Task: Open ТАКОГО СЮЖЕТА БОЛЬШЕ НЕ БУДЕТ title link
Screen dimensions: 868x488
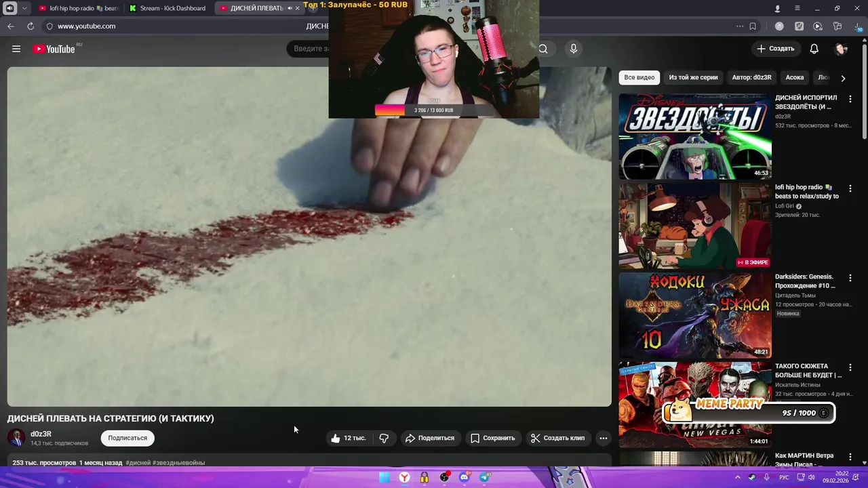Action: (808, 371)
